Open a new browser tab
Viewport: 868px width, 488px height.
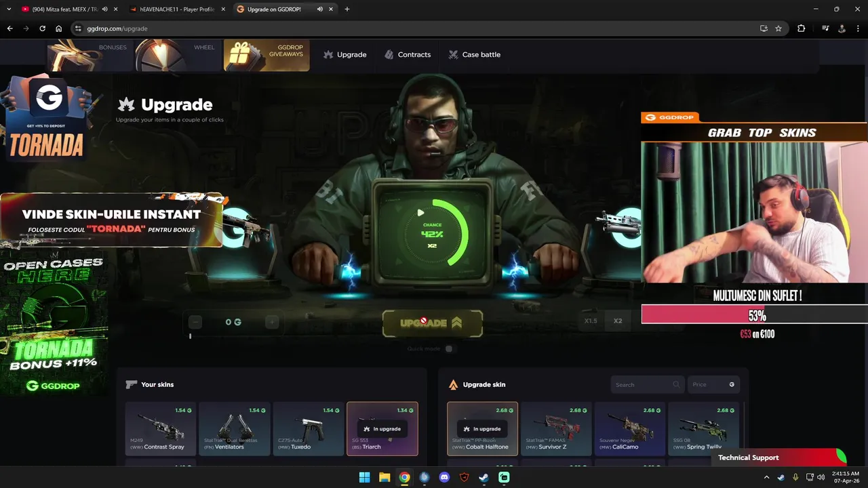pos(347,9)
